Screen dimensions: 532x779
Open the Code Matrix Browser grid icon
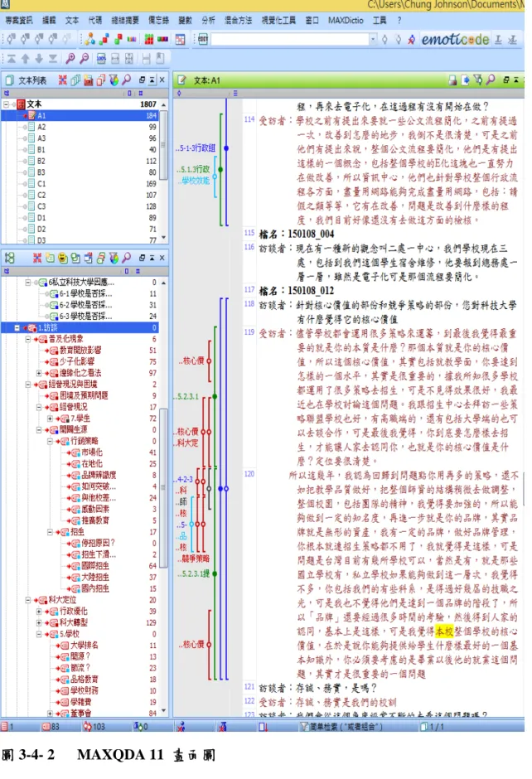click(x=148, y=39)
